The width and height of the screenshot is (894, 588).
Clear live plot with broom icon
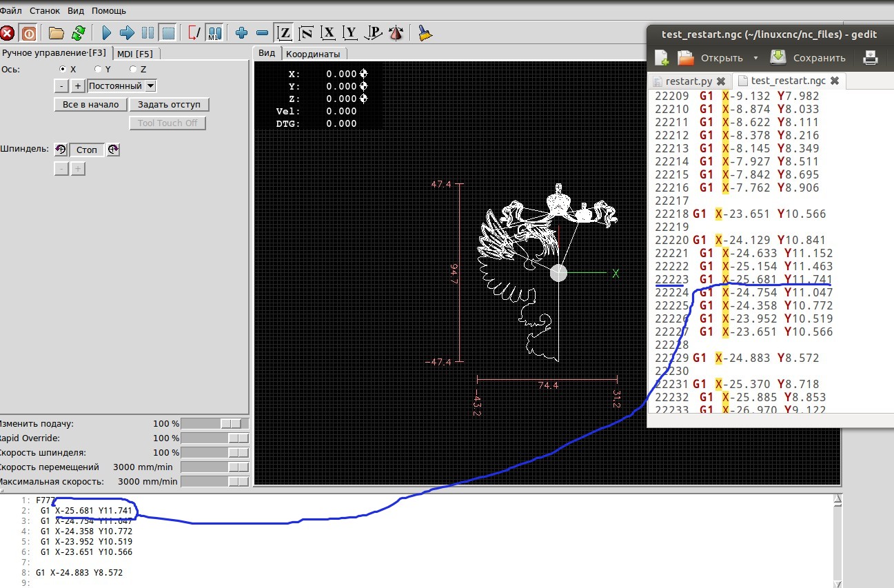[x=425, y=32]
